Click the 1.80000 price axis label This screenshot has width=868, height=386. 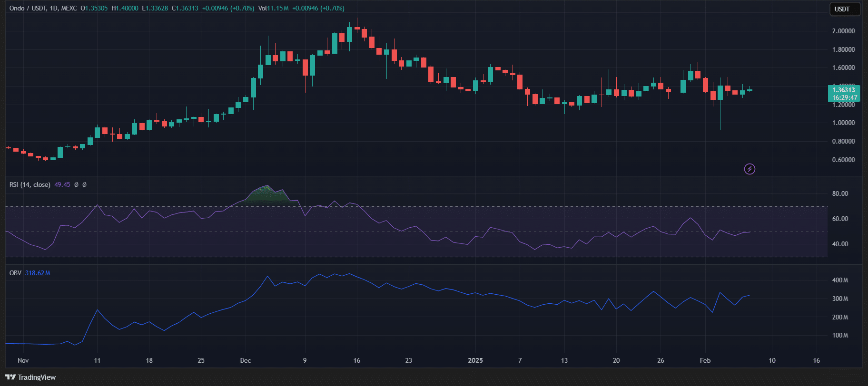843,49
